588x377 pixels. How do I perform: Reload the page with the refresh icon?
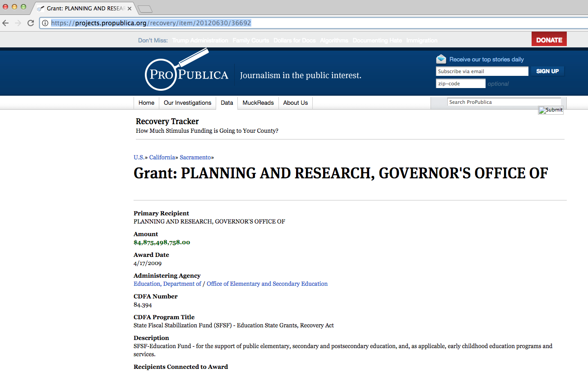tap(31, 23)
